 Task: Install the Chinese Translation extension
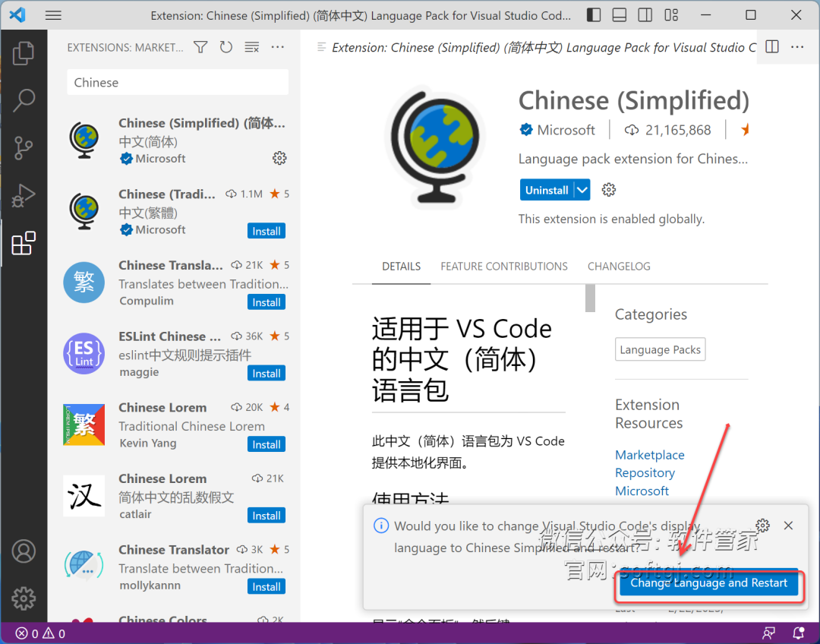pyautogui.click(x=266, y=302)
